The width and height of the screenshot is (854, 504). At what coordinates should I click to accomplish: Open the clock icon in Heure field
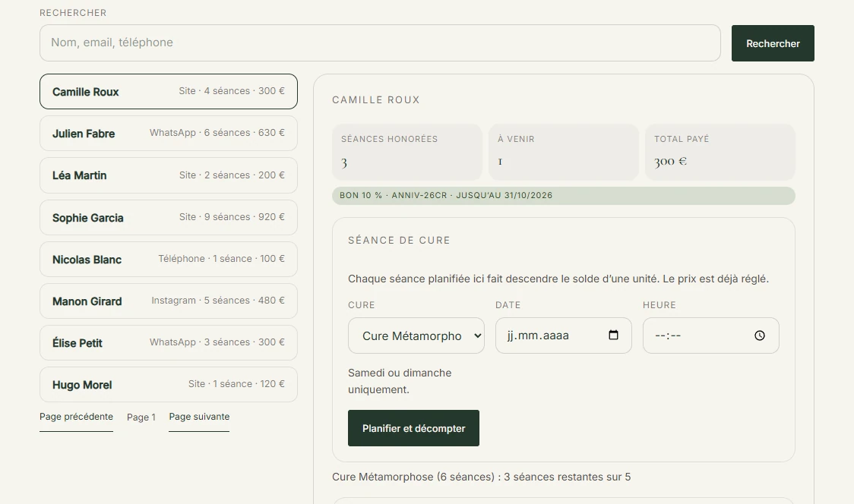760,335
